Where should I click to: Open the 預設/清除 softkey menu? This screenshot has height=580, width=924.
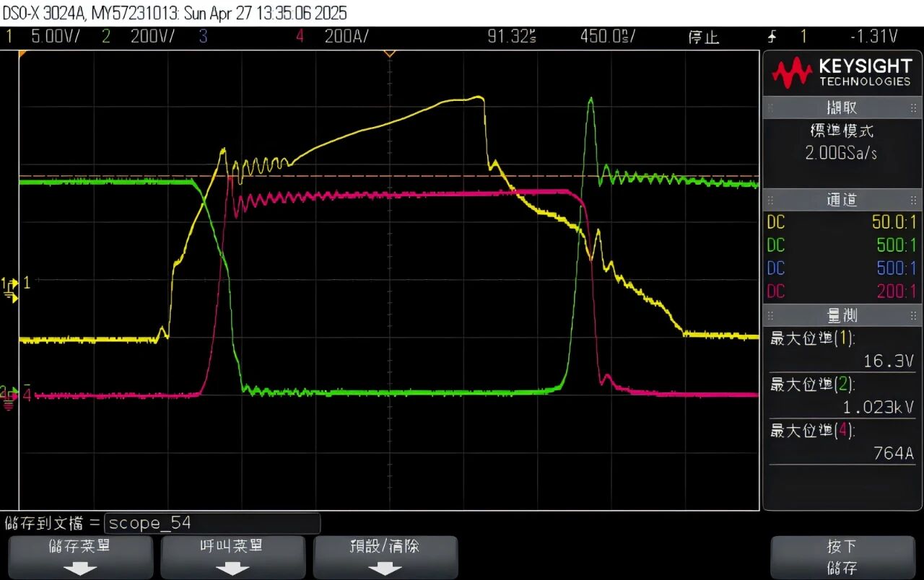coord(385,557)
